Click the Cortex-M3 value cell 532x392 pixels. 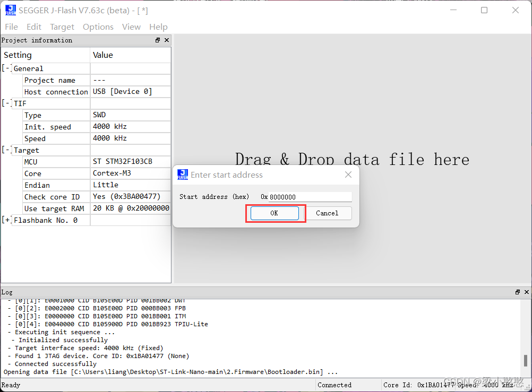coord(131,173)
